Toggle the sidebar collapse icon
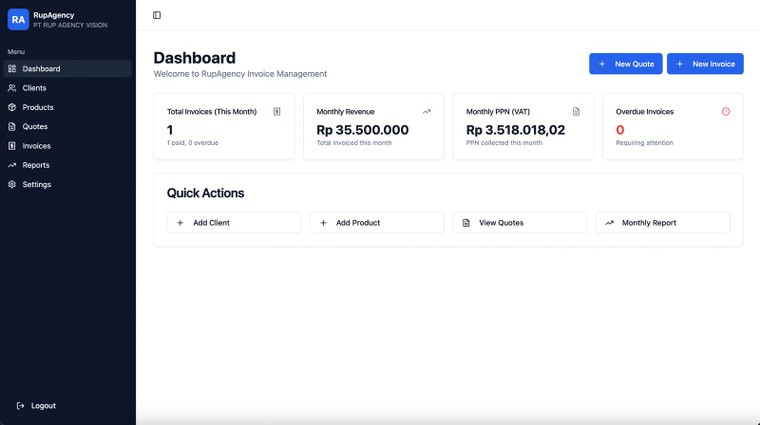This screenshot has height=425, width=760. coord(157,15)
